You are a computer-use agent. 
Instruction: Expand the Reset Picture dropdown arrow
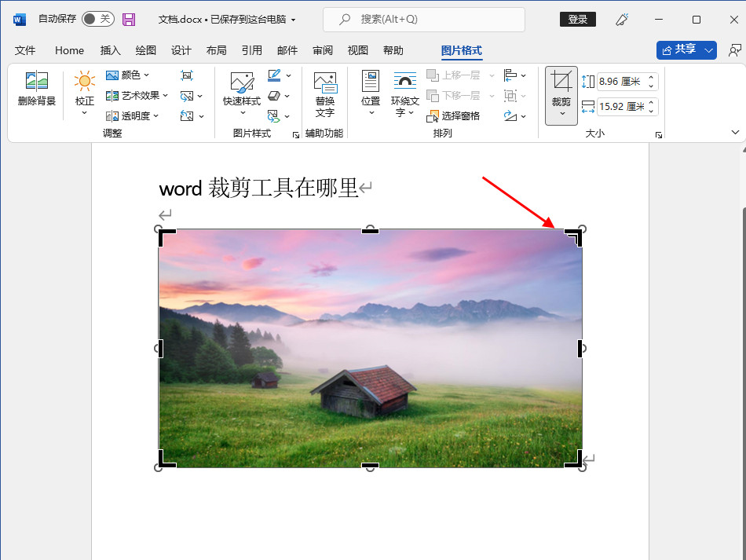tap(201, 116)
